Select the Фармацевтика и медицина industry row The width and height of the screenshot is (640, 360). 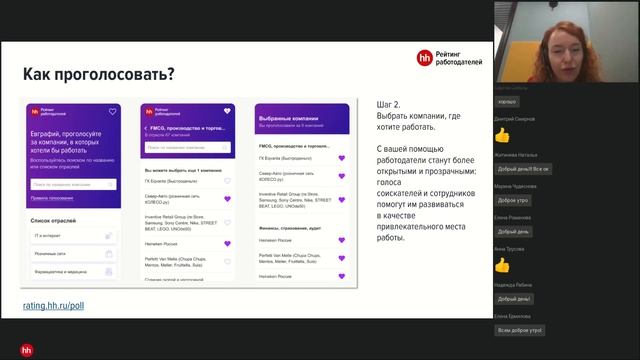[x=73, y=272]
